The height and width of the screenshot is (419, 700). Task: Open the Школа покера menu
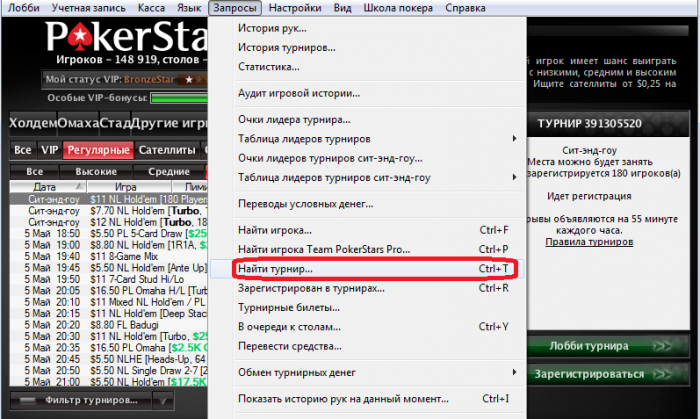click(x=398, y=8)
